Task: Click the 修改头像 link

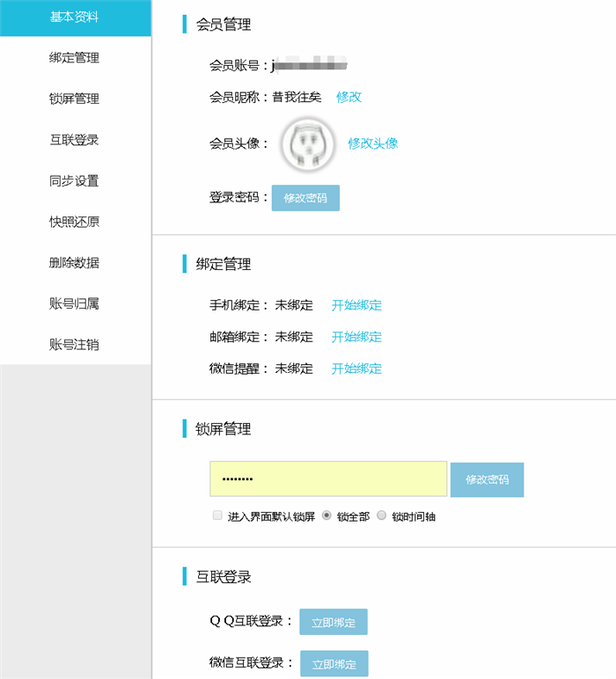Action: 372,143
